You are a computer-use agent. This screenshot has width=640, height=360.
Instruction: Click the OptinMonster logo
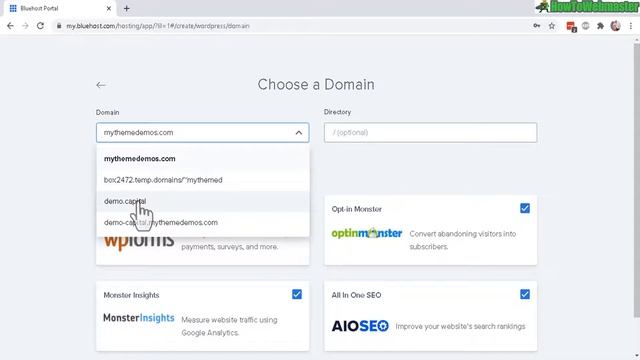367,233
